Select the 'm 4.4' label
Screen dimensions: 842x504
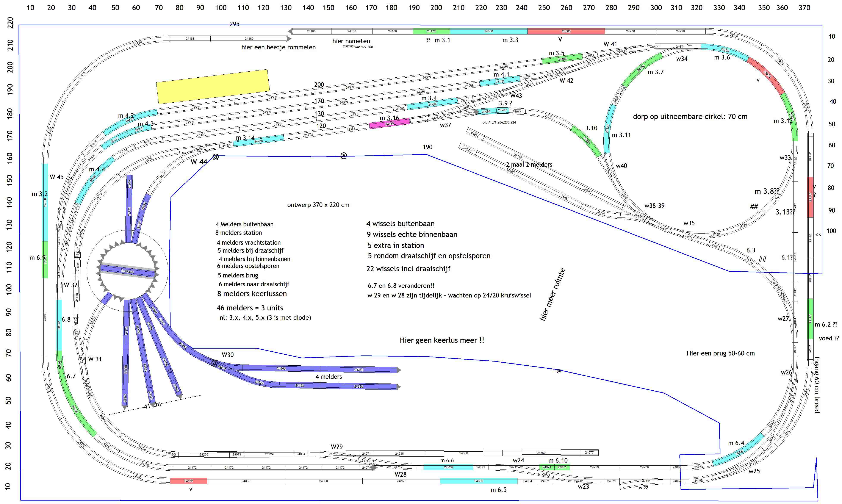click(x=97, y=169)
